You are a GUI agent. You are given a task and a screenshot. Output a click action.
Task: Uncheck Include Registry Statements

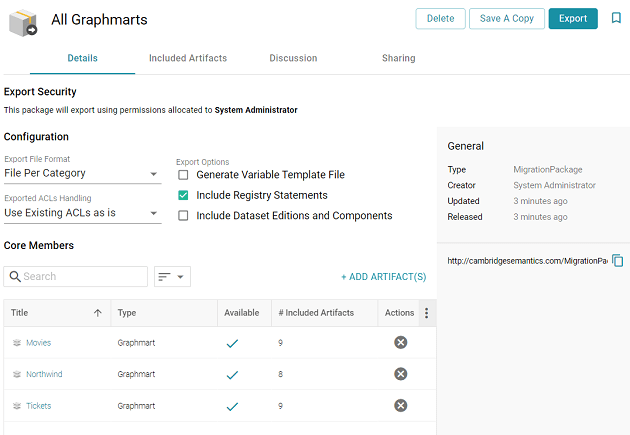pyautogui.click(x=183, y=195)
